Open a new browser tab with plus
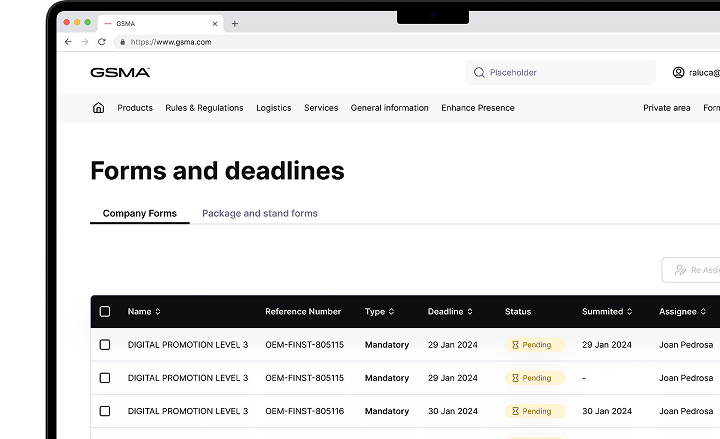The width and height of the screenshot is (720, 439). coord(235,23)
